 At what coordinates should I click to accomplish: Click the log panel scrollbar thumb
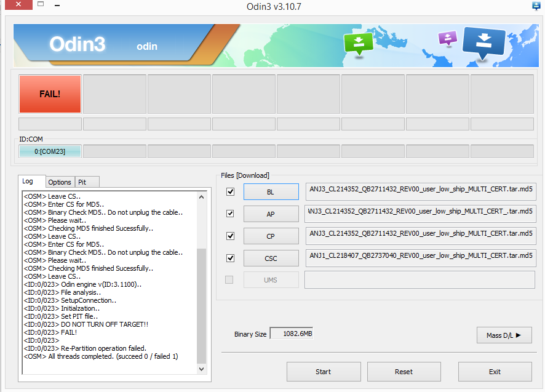tap(201, 306)
